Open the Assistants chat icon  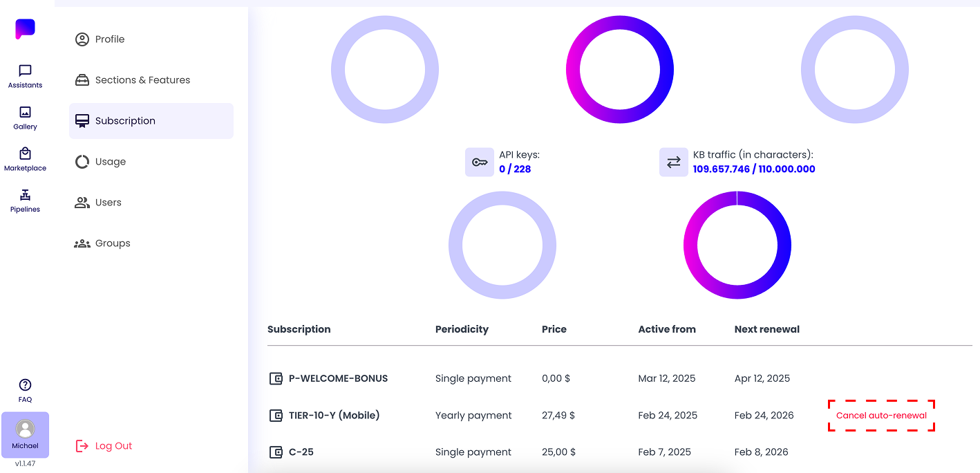[x=25, y=71]
